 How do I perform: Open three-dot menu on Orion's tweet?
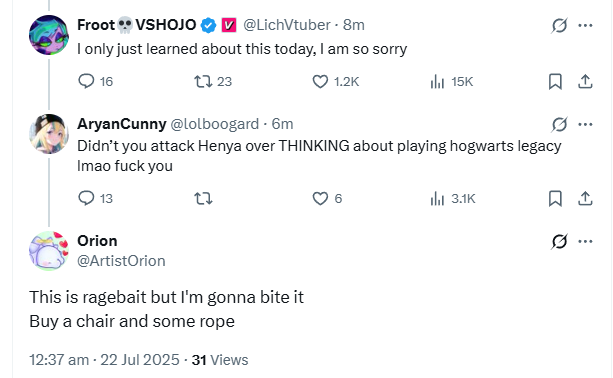click(585, 241)
